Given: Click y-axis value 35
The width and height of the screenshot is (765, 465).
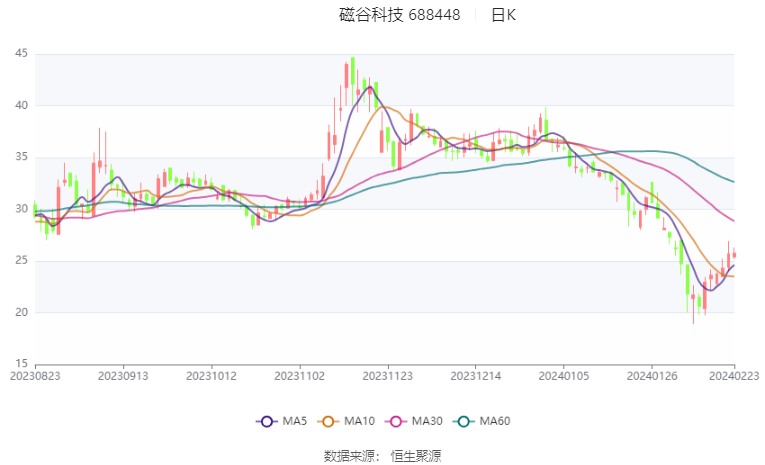Looking at the screenshot, I should tap(21, 157).
